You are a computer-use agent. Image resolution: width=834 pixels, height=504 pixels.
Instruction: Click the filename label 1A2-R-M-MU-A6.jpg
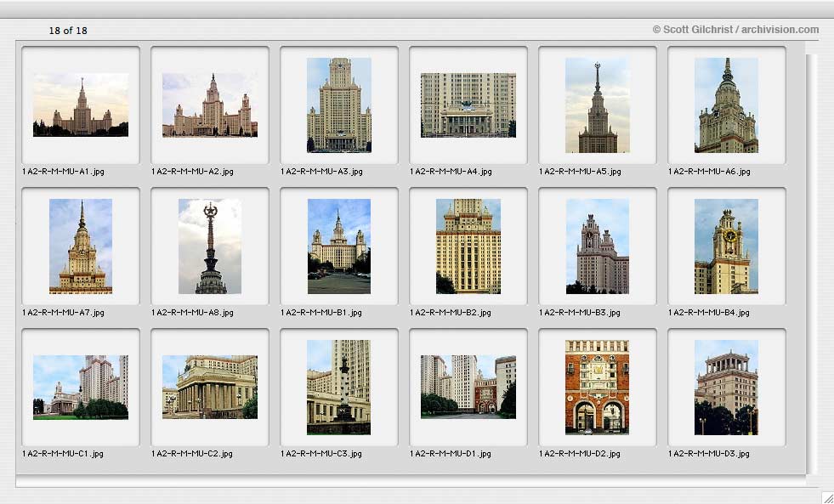coord(710,171)
